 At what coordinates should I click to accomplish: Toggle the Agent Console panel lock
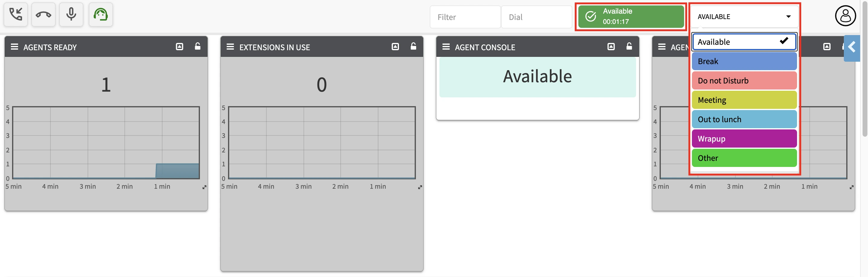pos(629,47)
